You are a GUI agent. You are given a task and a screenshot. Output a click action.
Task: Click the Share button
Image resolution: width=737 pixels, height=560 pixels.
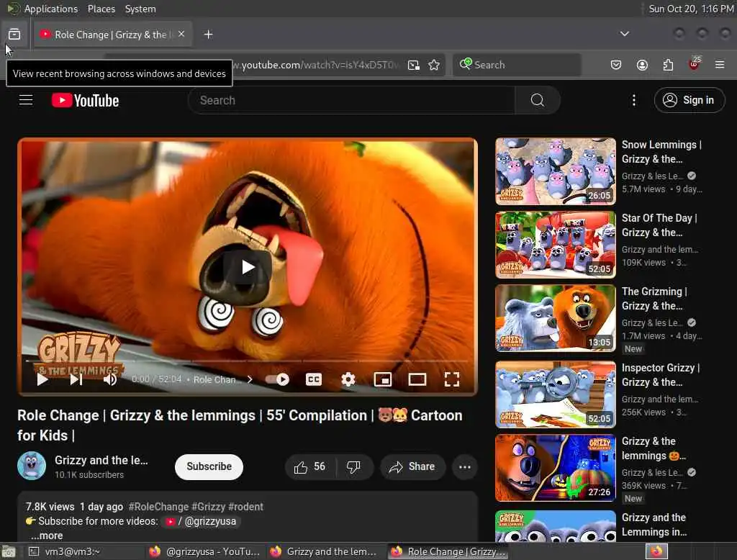pos(412,467)
